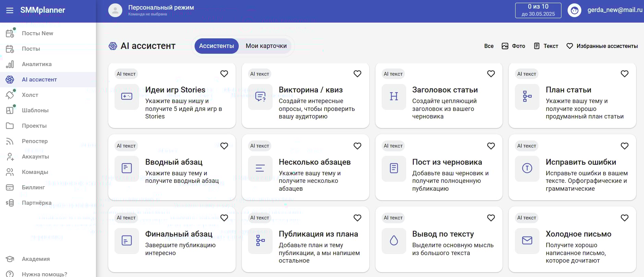Image resolution: width=644 pixels, height=277 pixels.
Task: Favorite the Финальный абзац assistant
Action: point(224,218)
